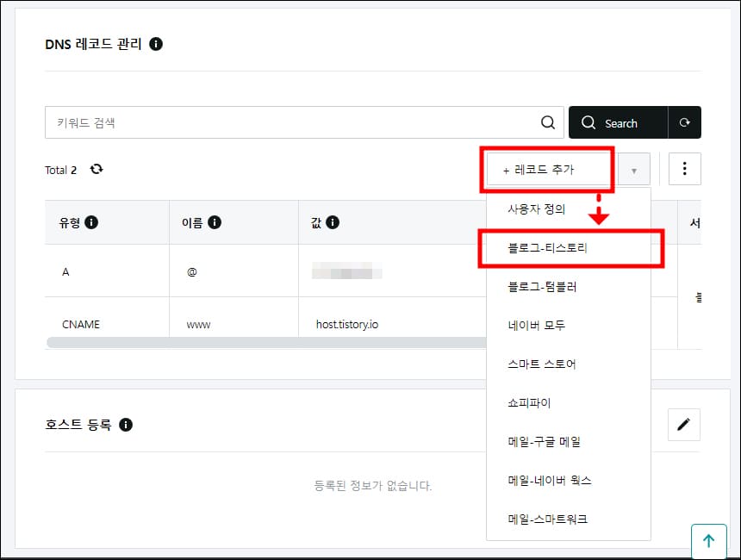The image size is (741, 560).
Task: Open the info tooltip beside DNS 레코드 관리
Action: pos(155,46)
